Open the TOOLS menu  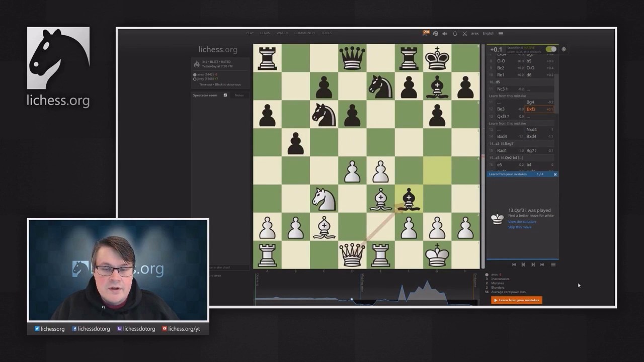coord(327,33)
